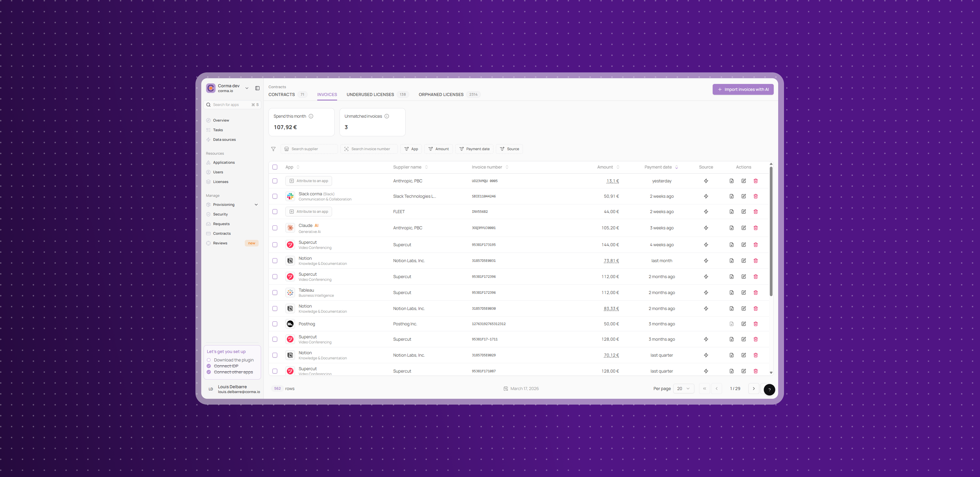Screen dimensions: 980x477
Task: Show info for Spend this month
Action: click(x=311, y=117)
